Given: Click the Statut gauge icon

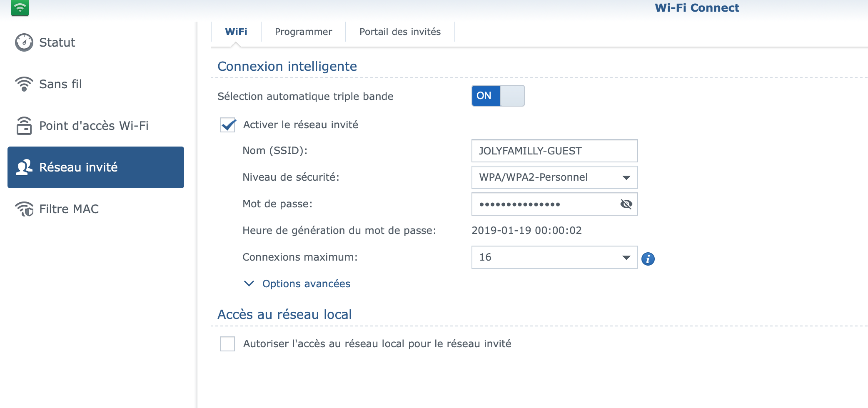Looking at the screenshot, I should coord(24,42).
